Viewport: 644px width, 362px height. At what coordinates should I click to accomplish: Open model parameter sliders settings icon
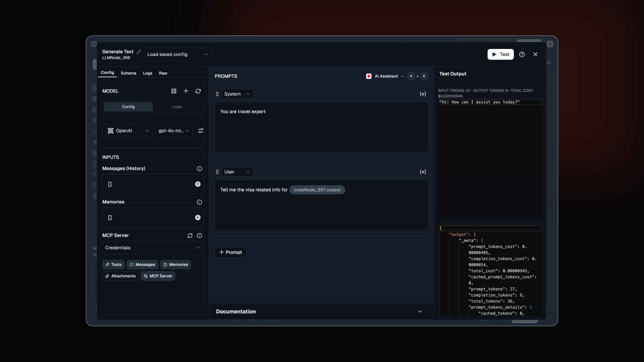point(201,131)
